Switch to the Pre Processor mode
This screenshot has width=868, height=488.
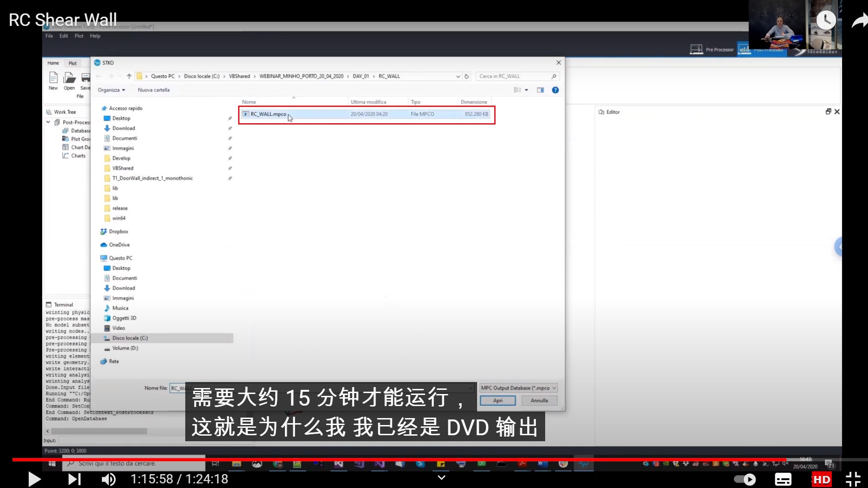pyautogui.click(x=712, y=49)
